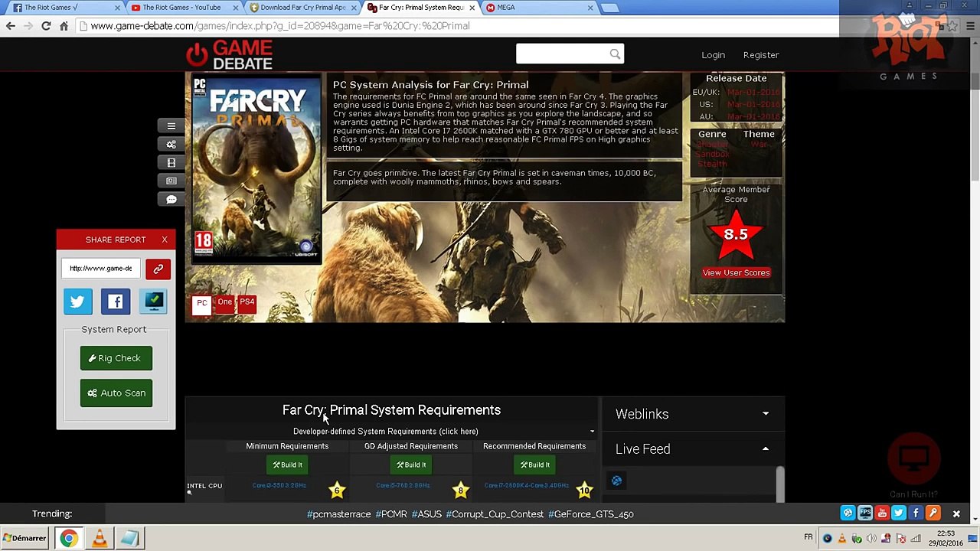Close the Share Report panel
Image resolution: width=980 pixels, height=551 pixels.
[x=165, y=240]
